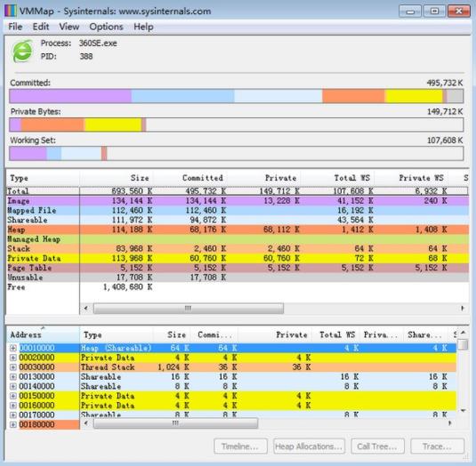This screenshot has width=476, height=466.
Task: Select the Page Table type row
Action: tap(238, 268)
